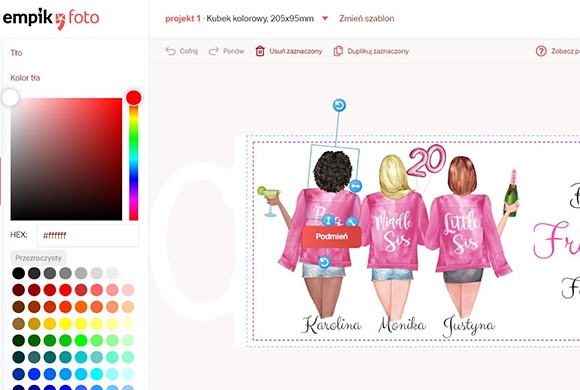Click the Cofnij undo arrow icon

(170, 51)
